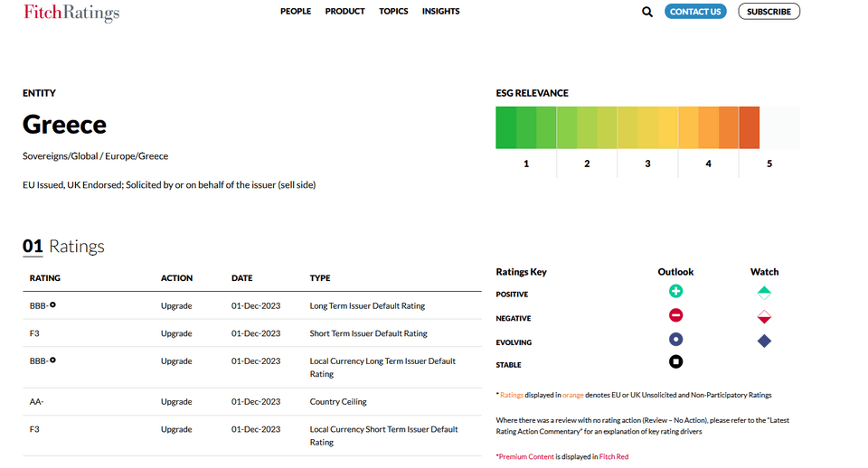The image size is (868, 468).
Task: Click 'Country Ceiling' rating type
Action: 337,402
